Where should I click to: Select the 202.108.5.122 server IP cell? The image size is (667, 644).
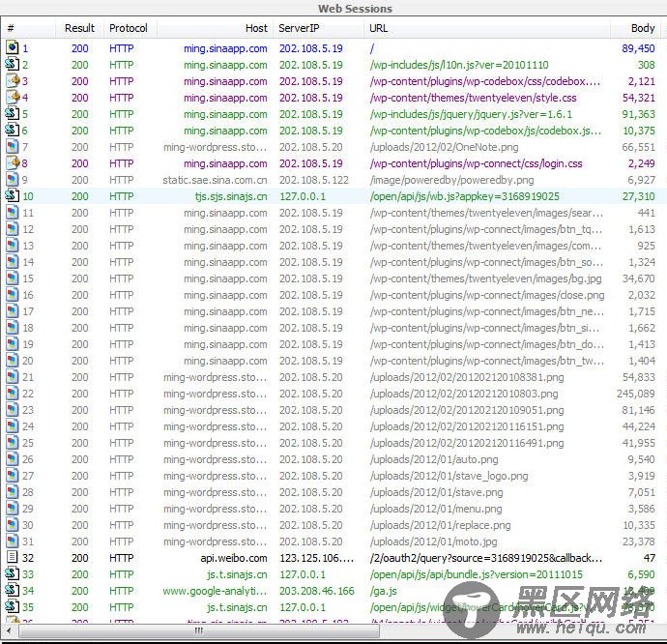pyautogui.click(x=314, y=180)
